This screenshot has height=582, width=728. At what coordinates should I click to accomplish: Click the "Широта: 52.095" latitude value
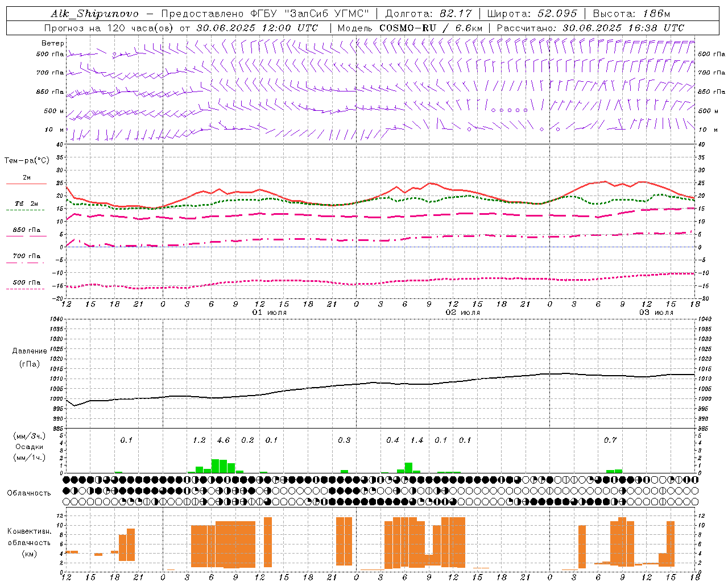coord(532,14)
